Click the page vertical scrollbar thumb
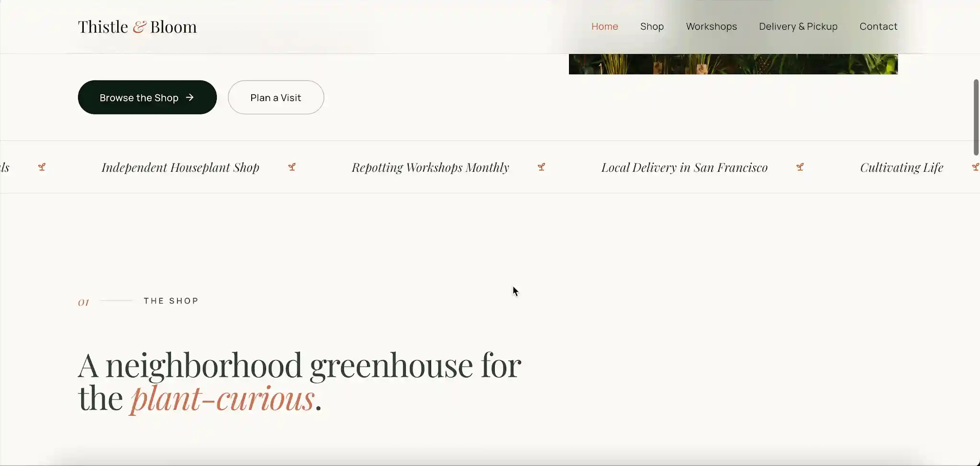 976,117
